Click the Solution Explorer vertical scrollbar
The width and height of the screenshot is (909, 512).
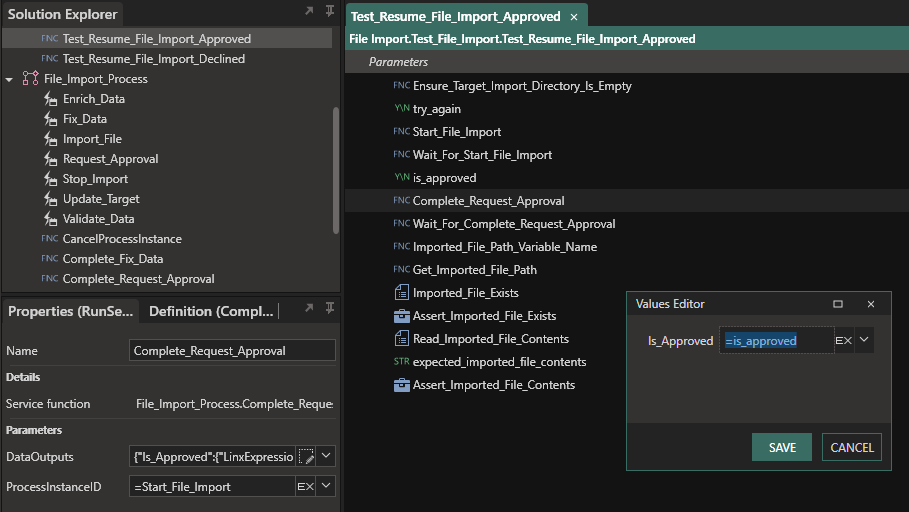point(336,171)
